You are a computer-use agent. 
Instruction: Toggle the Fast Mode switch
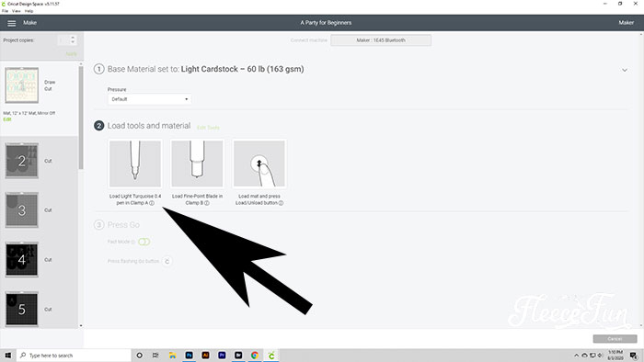click(144, 242)
